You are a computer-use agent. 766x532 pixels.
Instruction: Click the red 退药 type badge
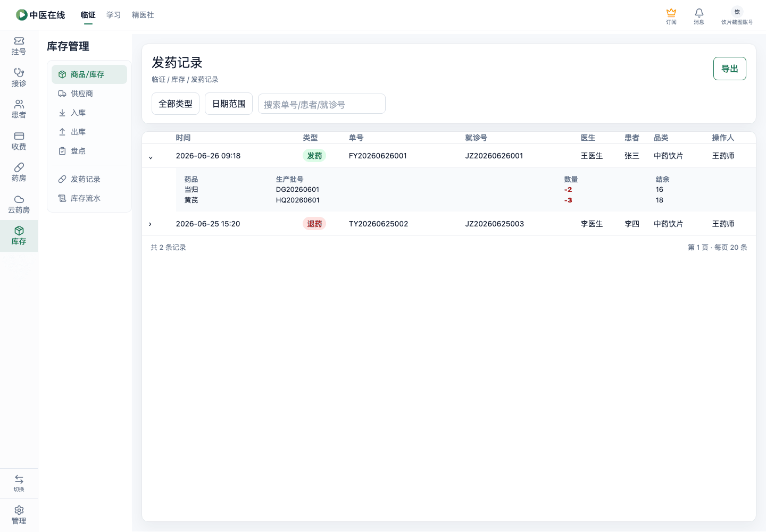[x=314, y=224]
